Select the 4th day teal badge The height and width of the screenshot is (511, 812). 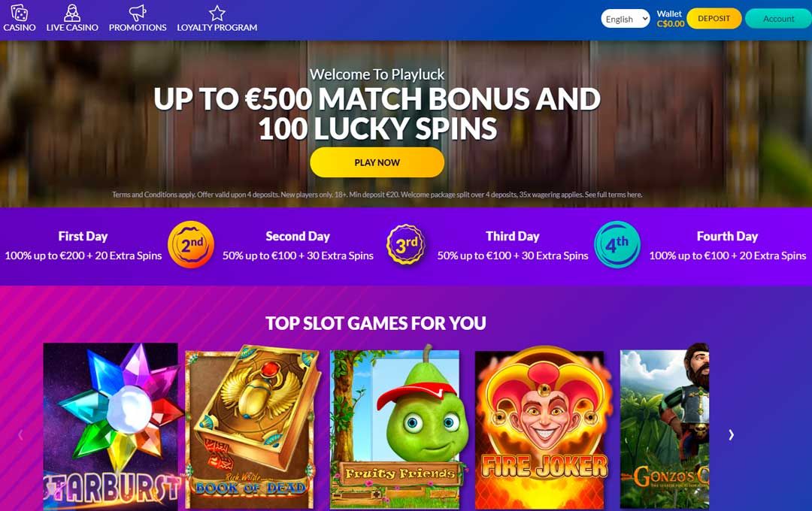point(617,244)
